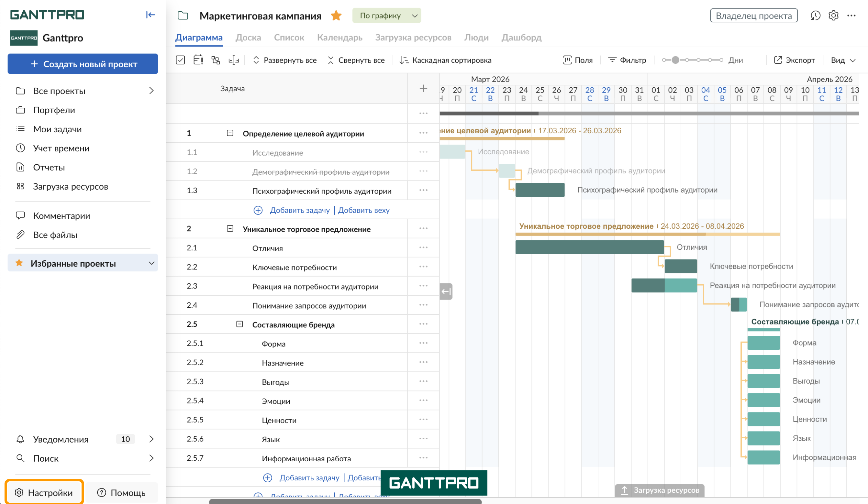Open the По графику status dropdown
Image resolution: width=868 pixels, height=504 pixels.
pyautogui.click(x=386, y=16)
